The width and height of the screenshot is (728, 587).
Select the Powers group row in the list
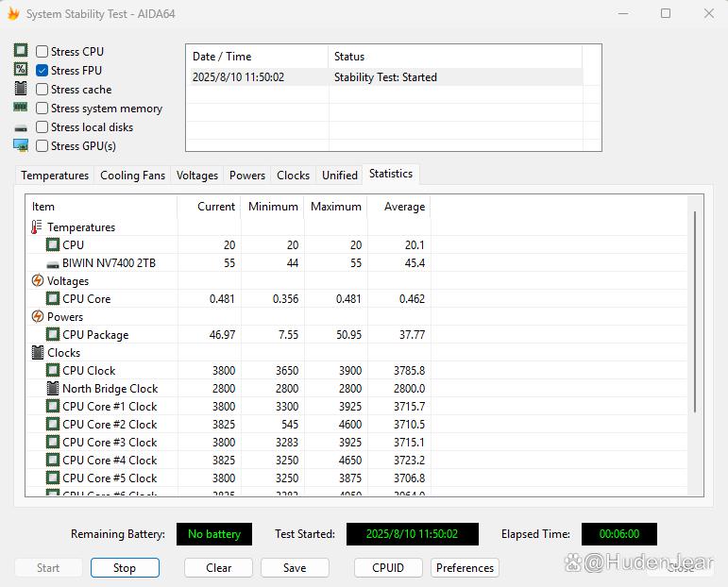tap(65, 317)
